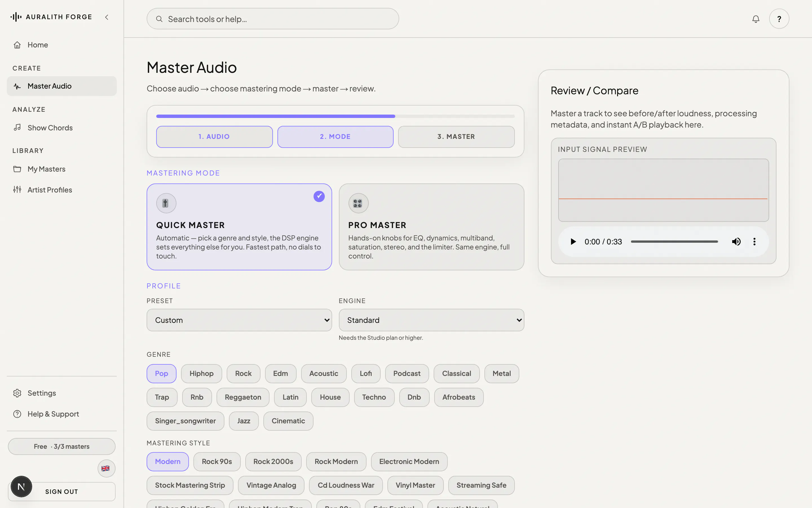Focus the Search tools or help field

pos(273,19)
